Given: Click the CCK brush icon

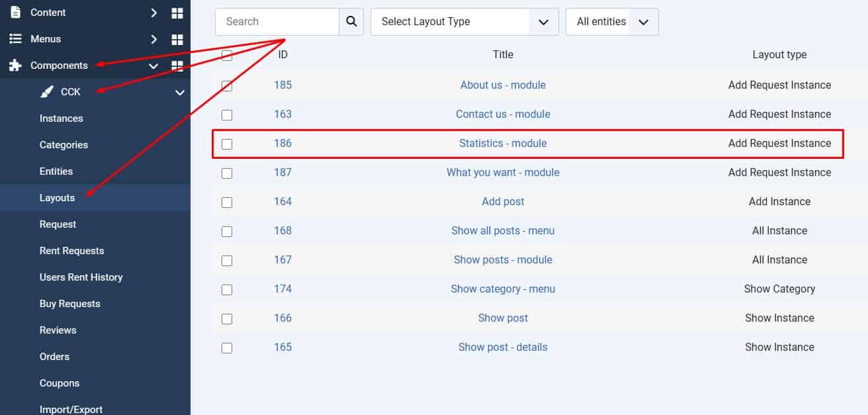Looking at the screenshot, I should pos(46,92).
